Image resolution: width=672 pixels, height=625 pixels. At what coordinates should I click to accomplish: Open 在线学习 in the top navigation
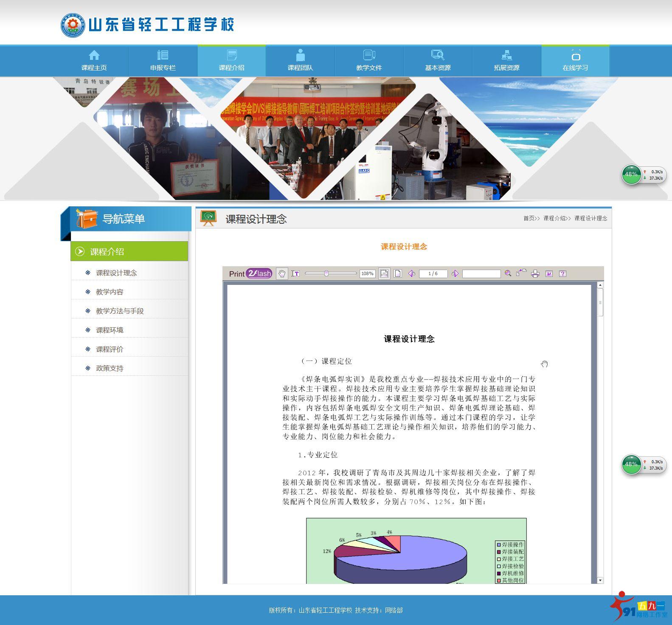(x=575, y=61)
